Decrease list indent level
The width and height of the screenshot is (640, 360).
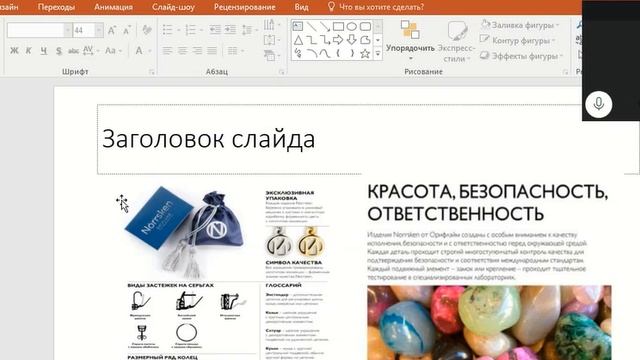tap(215, 30)
